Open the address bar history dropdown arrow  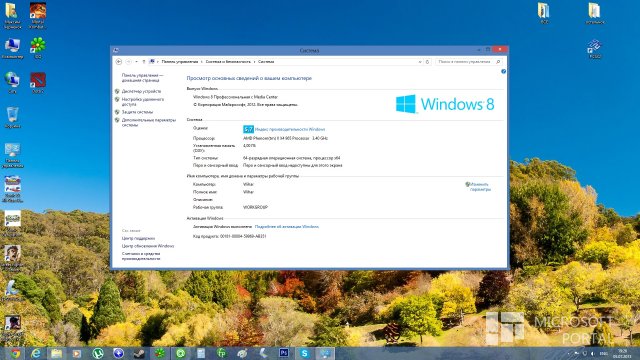pyautogui.click(x=420, y=62)
